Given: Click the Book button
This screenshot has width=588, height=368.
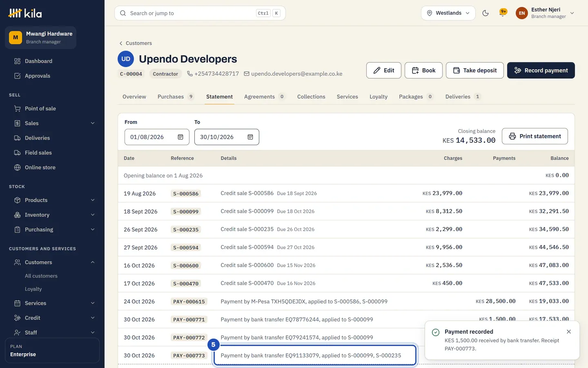Looking at the screenshot, I should [x=423, y=70].
